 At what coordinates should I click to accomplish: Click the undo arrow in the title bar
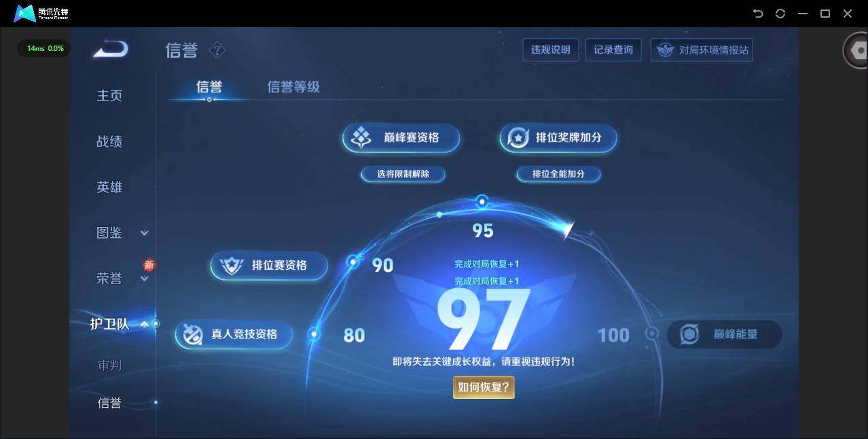[x=758, y=14]
